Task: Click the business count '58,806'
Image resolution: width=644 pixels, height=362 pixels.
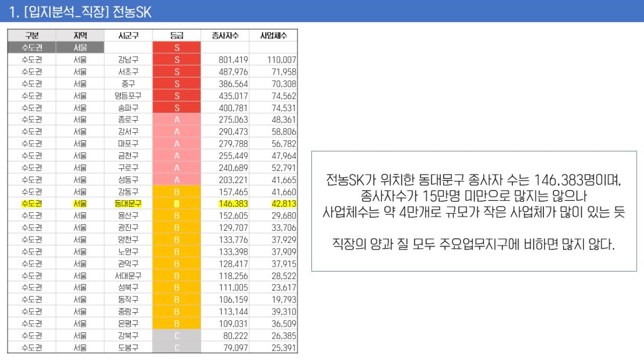Action: pyautogui.click(x=284, y=131)
